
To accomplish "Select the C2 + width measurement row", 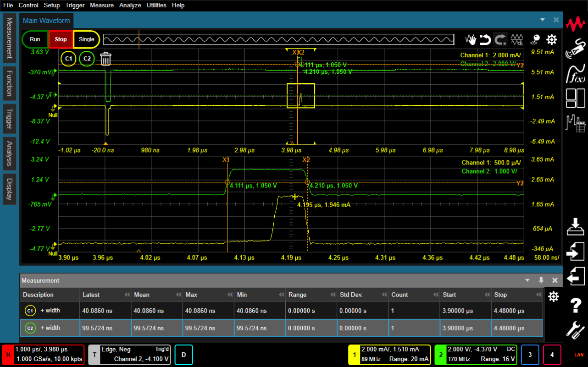I will [x=50, y=328].
